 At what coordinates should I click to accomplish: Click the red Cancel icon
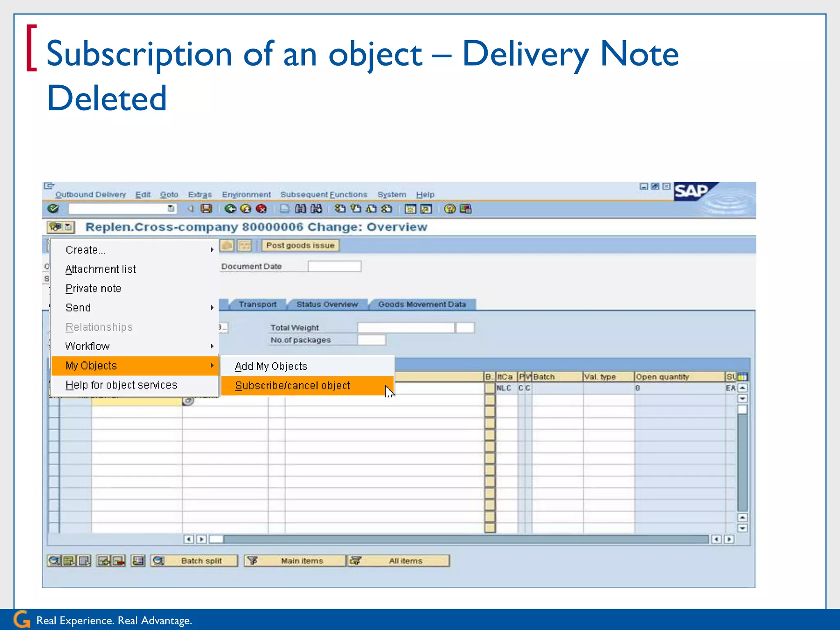click(261, 209)
